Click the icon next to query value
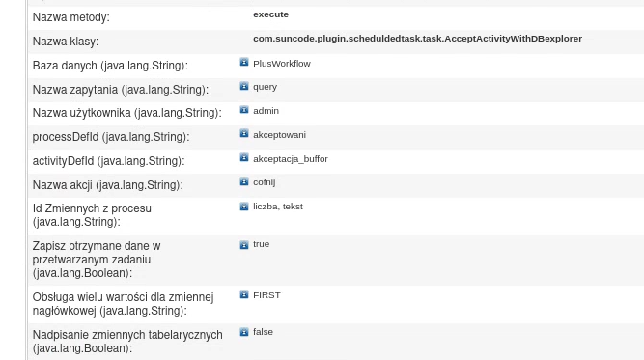Viewport: 644px width, 360px height. coord(244,86)
